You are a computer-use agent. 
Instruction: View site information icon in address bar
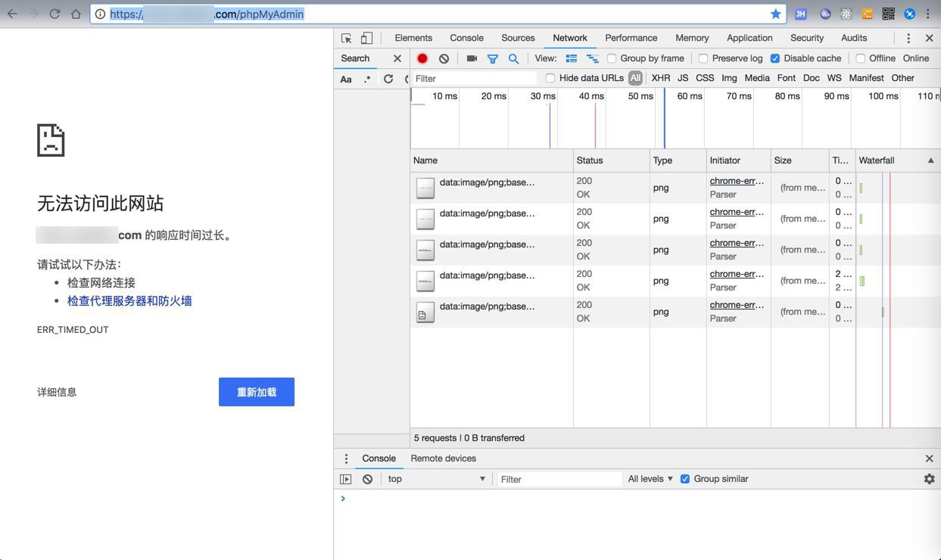(x=100, y=14)
